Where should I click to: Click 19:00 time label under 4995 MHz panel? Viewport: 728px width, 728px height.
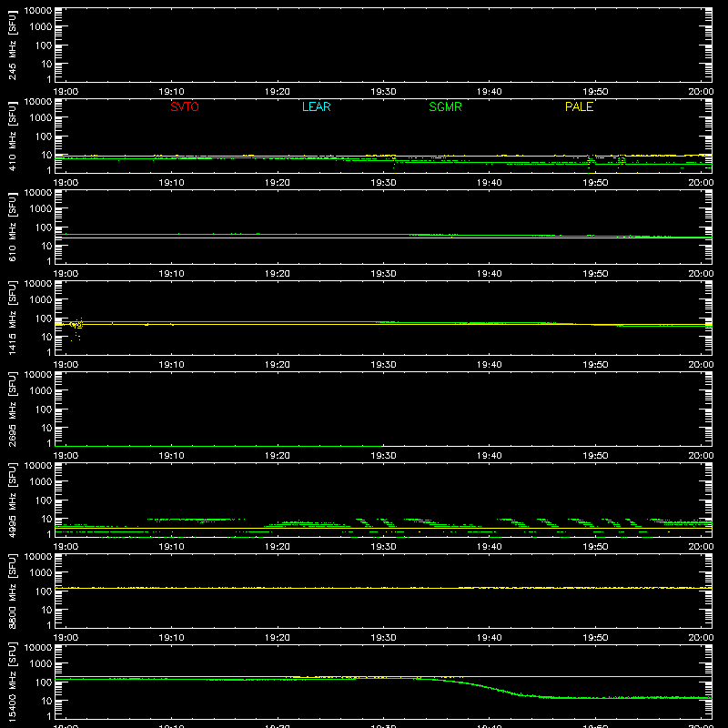coord(66,547)
